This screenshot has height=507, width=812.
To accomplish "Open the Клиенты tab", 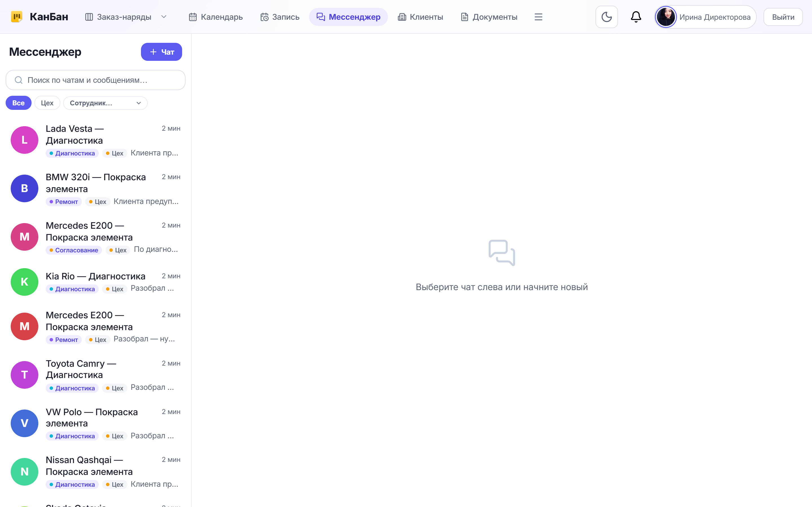I will 420,17.
